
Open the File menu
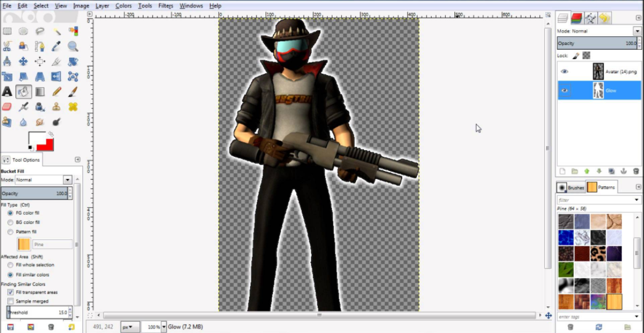pyautogui.click(x=7, y=6)
